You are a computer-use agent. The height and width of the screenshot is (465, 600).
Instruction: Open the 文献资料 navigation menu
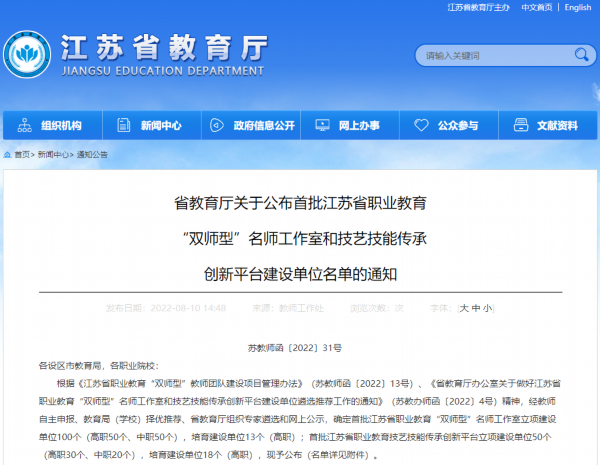click(x=557, y=126)
